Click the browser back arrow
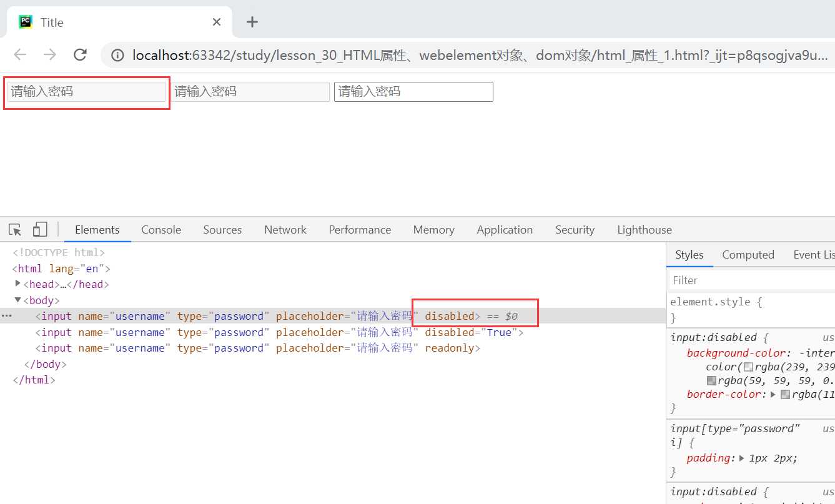This screenshot has height=504, width=835. click(20, 55)
